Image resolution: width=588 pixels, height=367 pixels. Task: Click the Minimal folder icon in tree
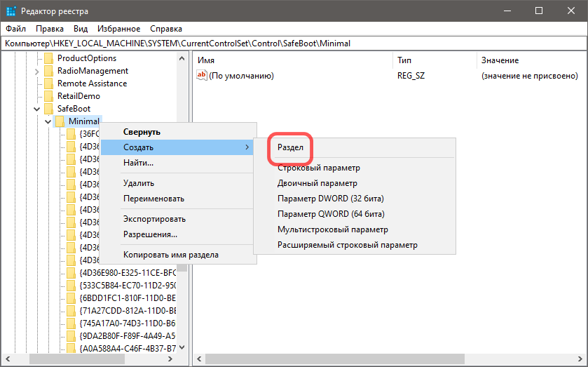(60, 121)
